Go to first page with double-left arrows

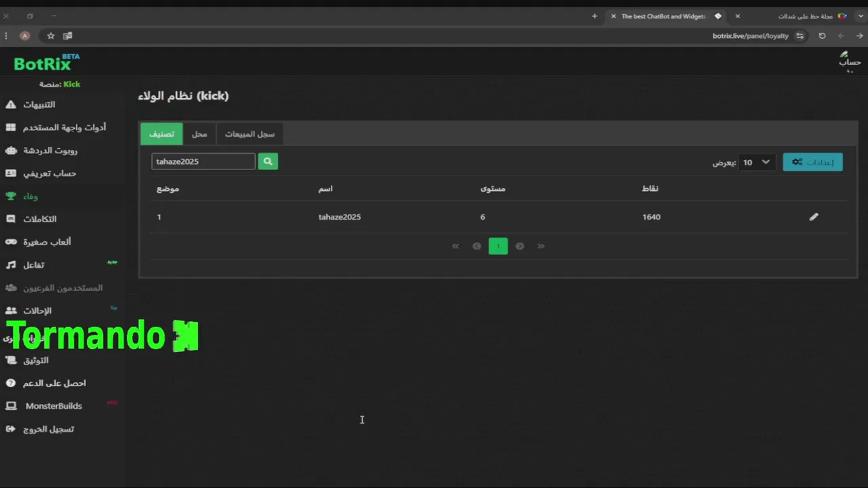pyautogui.click(x=456, y=246)
